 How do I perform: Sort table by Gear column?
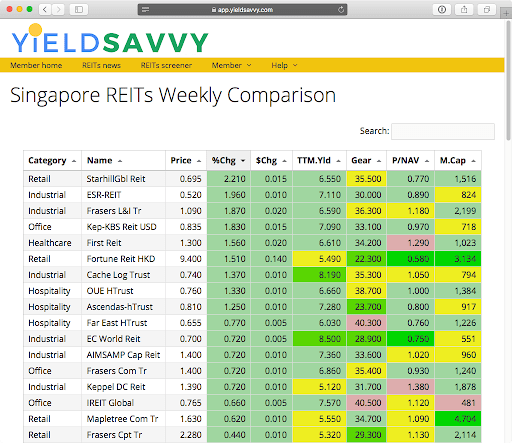coord(366,161)
